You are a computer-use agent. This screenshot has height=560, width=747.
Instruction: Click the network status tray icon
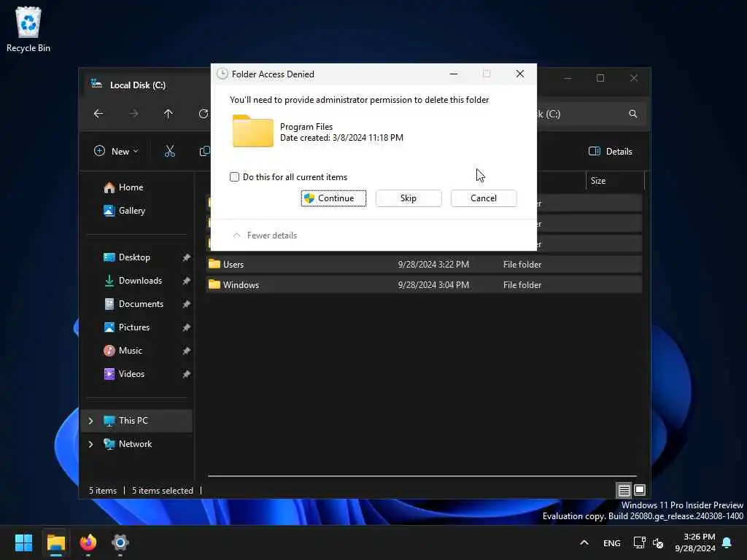[639, 542]
